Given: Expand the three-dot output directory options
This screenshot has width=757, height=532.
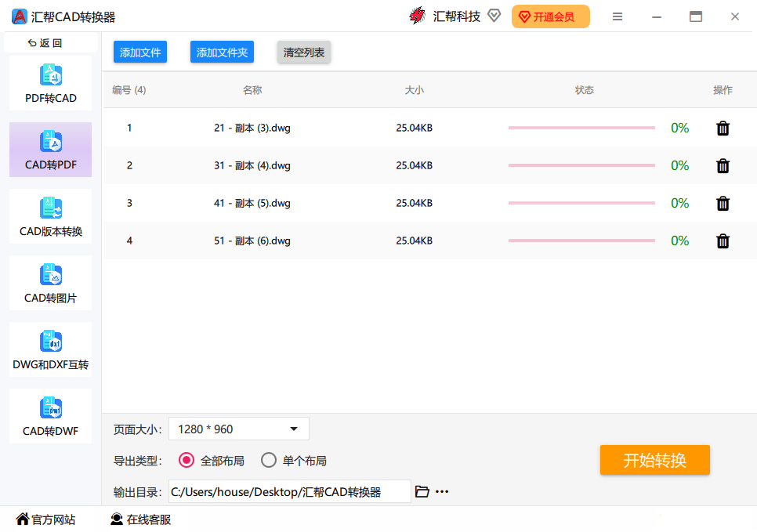Looking at the screenshot, I should coord(442,491).
